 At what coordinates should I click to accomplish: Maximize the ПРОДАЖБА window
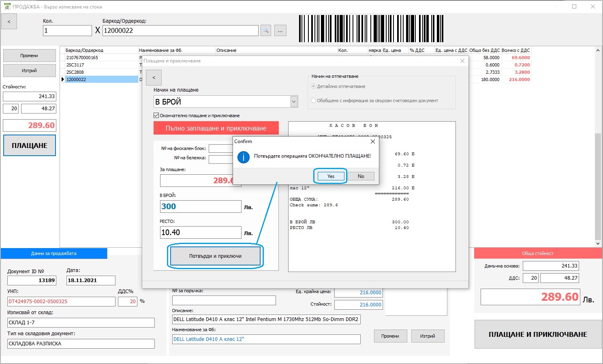(x=574, y=6)
